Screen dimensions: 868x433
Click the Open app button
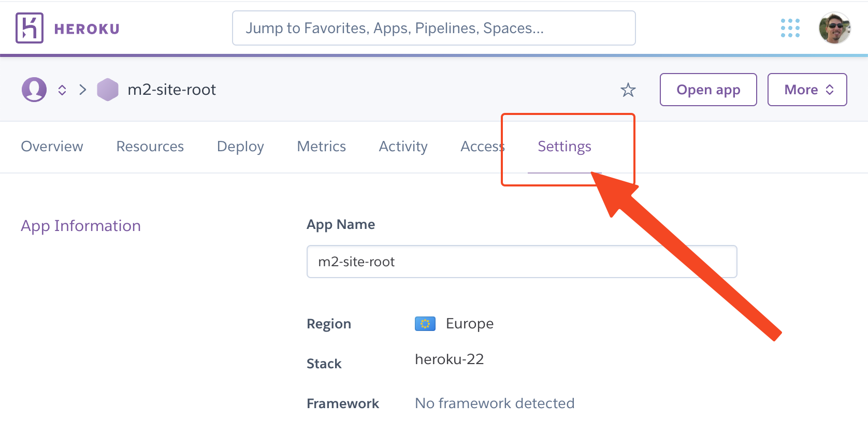coord(708,90)
